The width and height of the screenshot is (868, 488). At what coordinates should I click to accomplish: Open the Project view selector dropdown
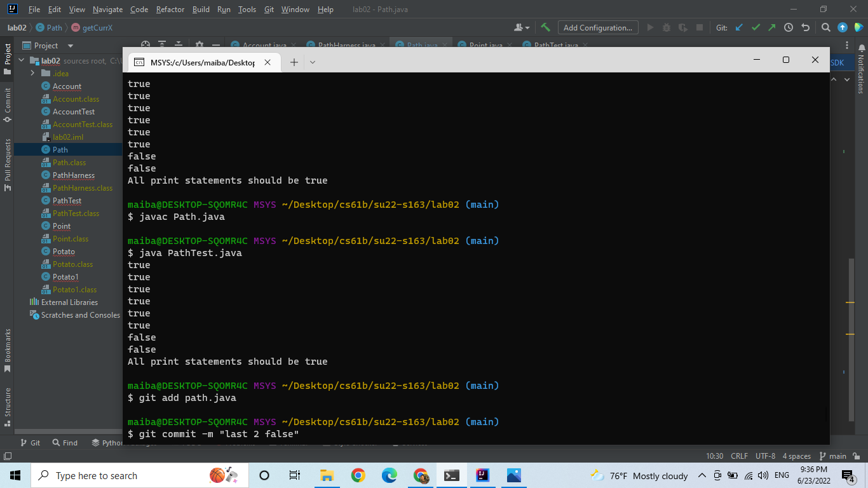coord(70,46)
